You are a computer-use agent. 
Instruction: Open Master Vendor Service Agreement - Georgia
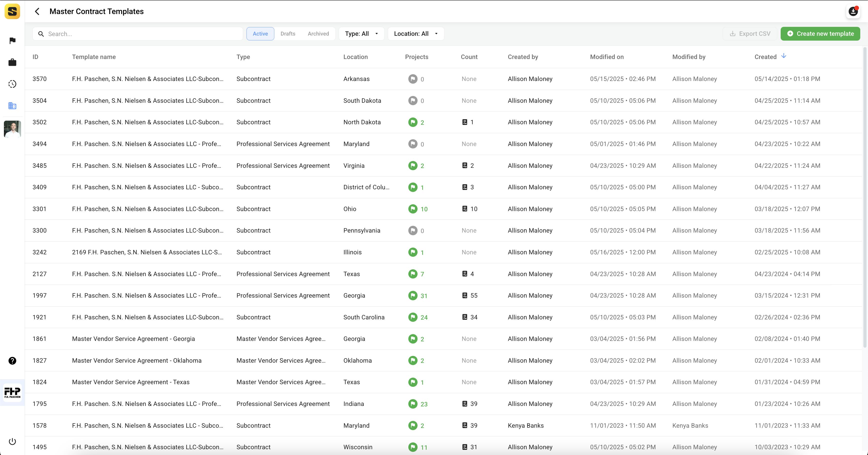[134, 339]
